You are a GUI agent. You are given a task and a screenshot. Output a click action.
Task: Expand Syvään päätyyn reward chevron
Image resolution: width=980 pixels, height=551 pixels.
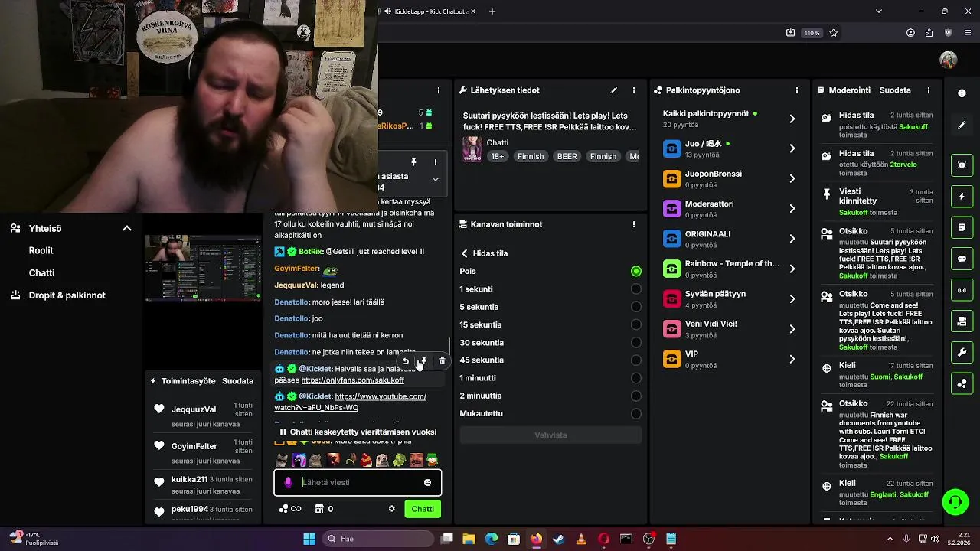click(x=792, y=298)
